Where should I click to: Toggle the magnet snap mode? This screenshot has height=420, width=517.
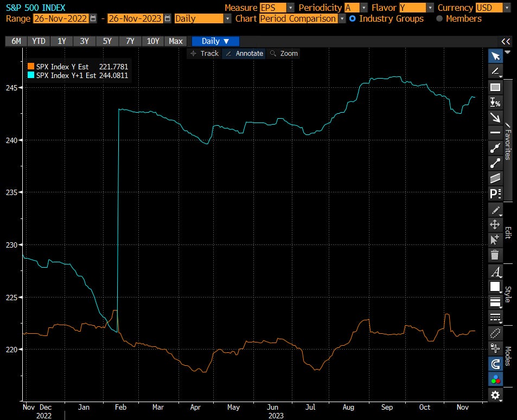click(x=495, y=364)
